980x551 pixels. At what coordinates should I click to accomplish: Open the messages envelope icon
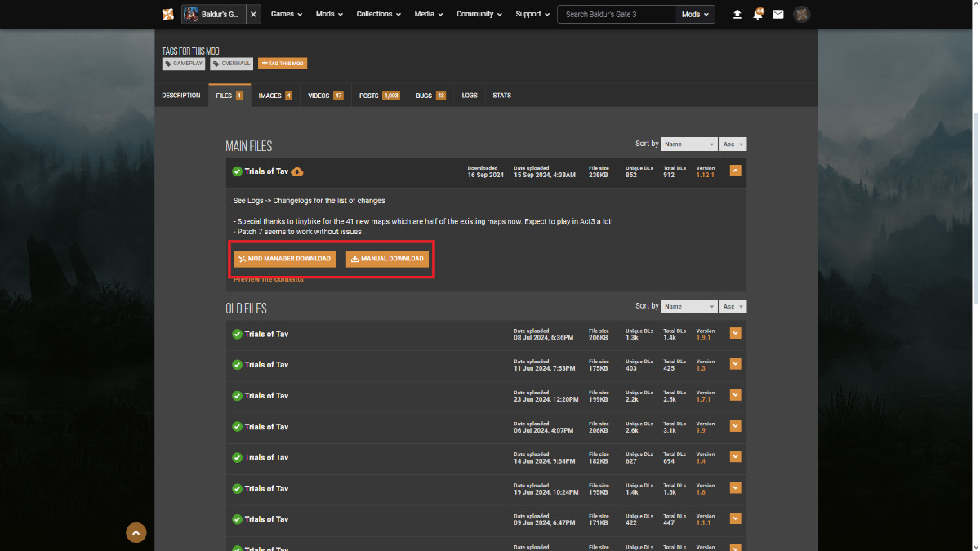click(x=778, y=14)
